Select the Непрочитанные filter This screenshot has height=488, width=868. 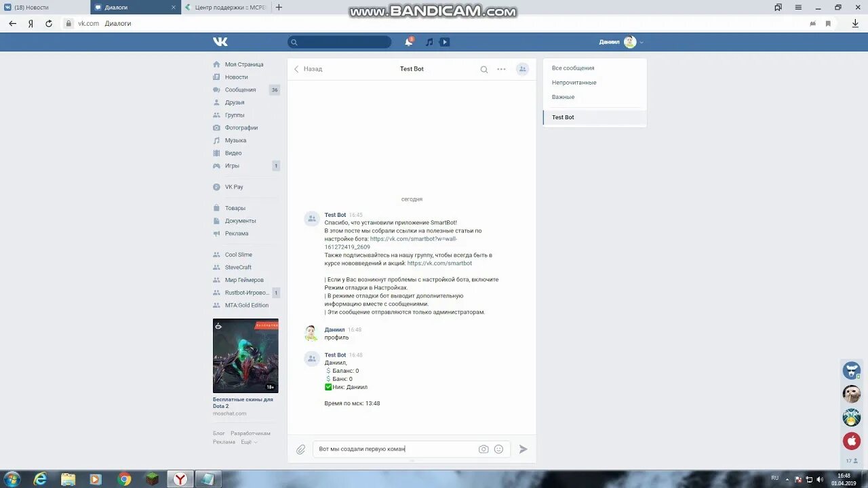pyautogui.click(x=574, y=83)
